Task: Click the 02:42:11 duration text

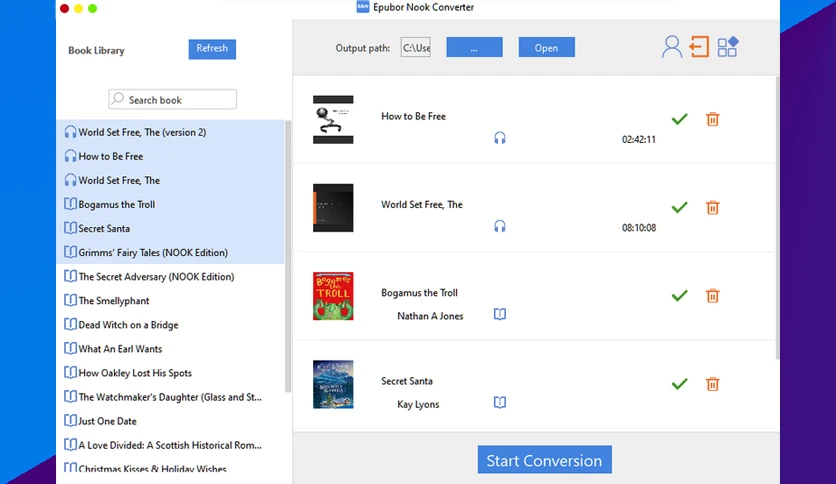Action: coord(639,140)
